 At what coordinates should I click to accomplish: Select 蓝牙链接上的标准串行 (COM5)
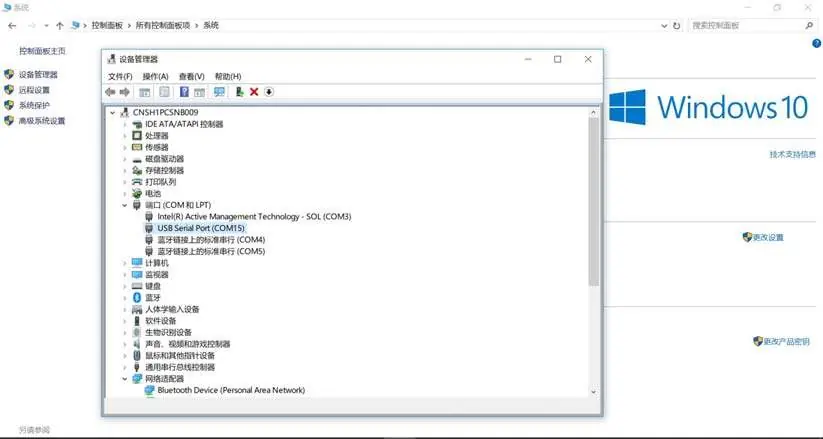(211, 251)
